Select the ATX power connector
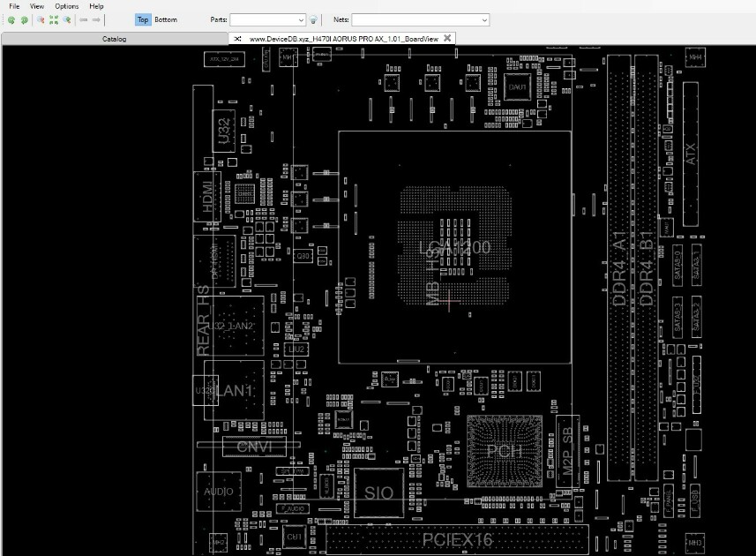 [691, 154]
